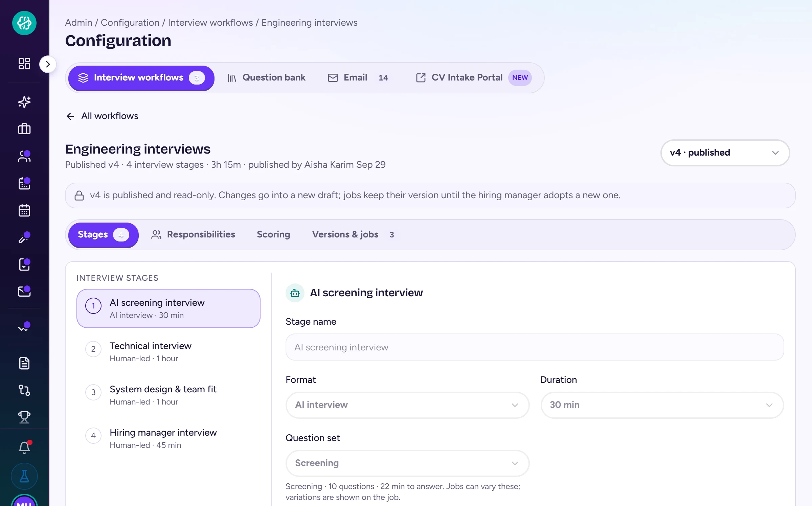Click the stage number 2 circle
The width and height of the screenshot is (812, 506).
click(93, 349)
